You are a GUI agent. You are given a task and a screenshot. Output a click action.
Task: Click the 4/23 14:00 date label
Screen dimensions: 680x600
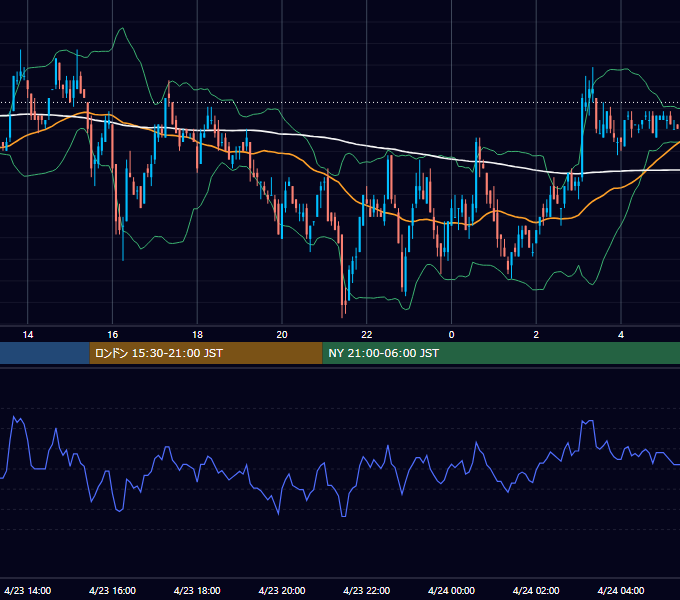point(28,590)
